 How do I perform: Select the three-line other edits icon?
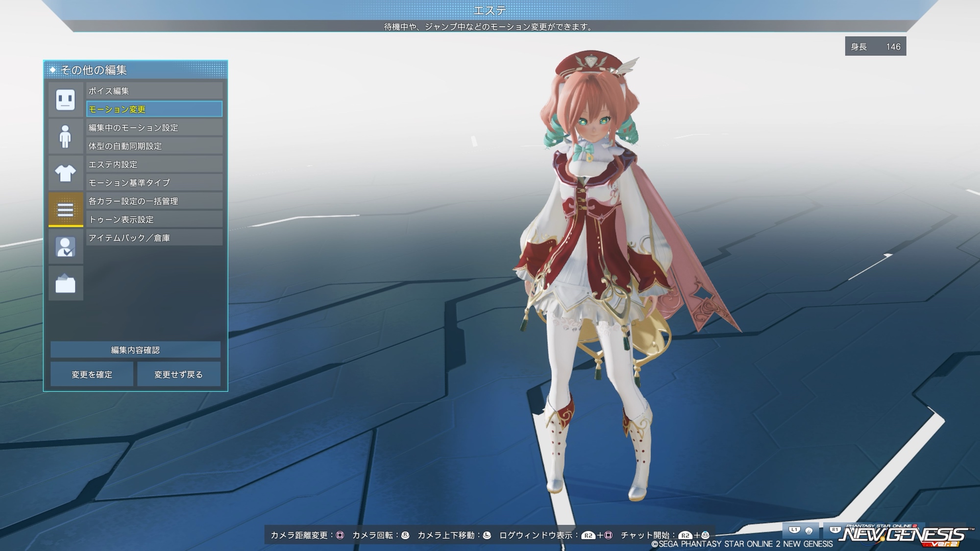(x=66, y=210)
